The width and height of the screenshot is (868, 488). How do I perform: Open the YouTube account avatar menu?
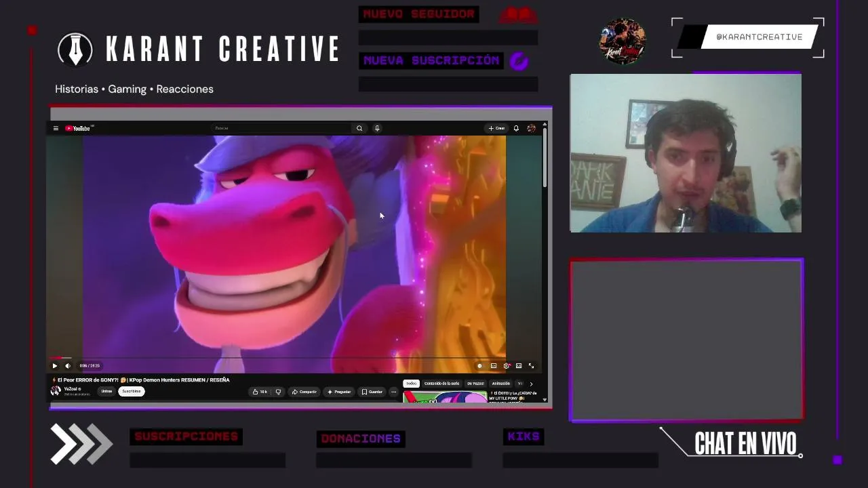[x=531, y=128]
